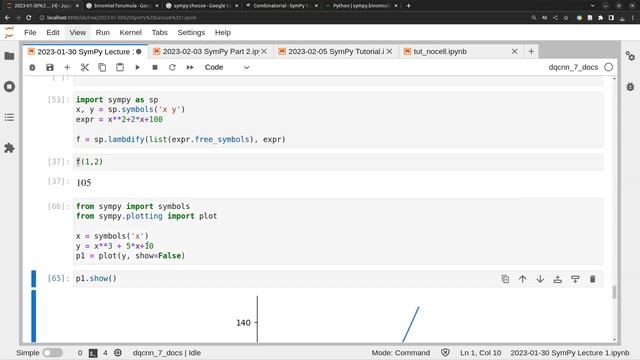Switch to the Combinatorial - SymPy browser tab
This screenshot has width=640, height=360.
[x=282, y=6]
